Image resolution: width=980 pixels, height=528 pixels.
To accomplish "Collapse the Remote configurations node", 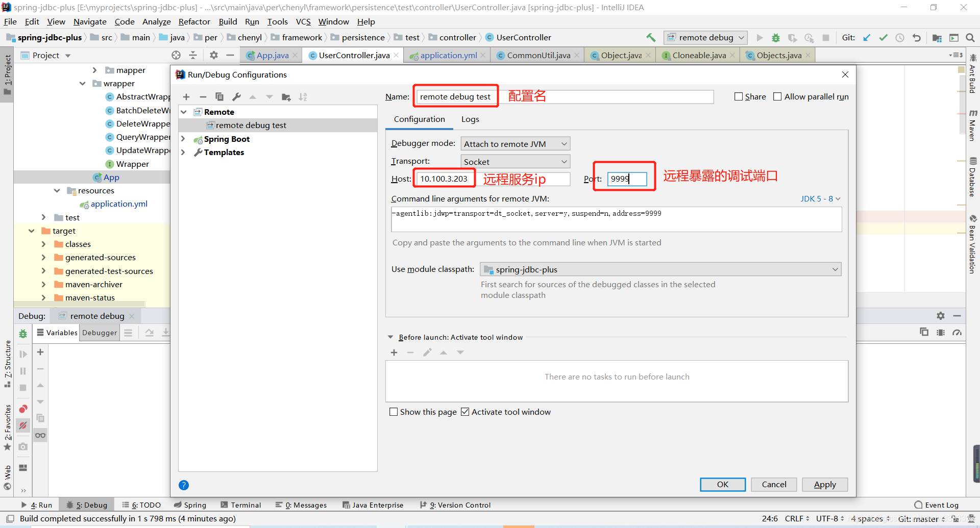I will 184,112.
